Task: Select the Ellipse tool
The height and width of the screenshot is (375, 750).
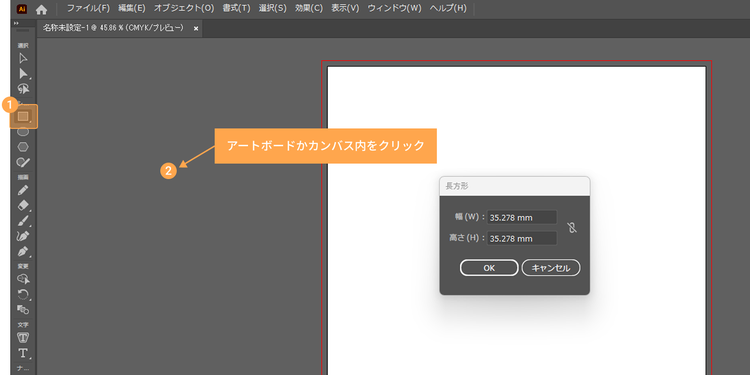Action: (23, 132)
